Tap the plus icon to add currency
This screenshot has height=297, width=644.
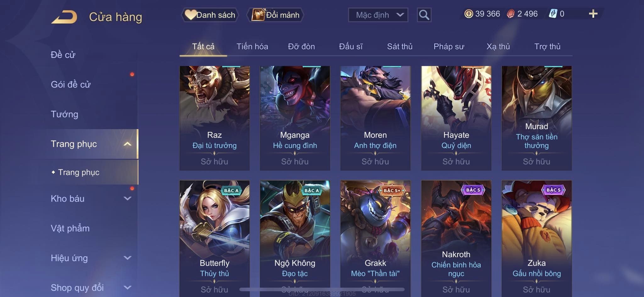coord(593,14)
